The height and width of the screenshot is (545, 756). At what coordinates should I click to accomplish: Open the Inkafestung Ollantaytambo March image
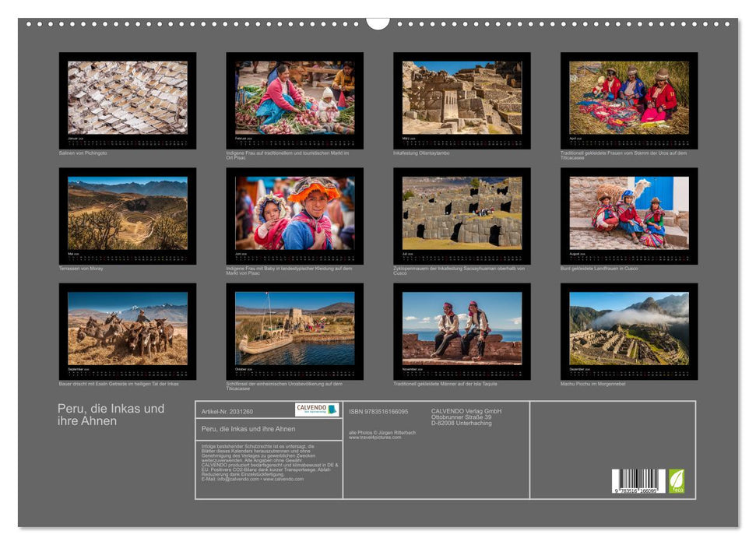click(x=462, y=99)
